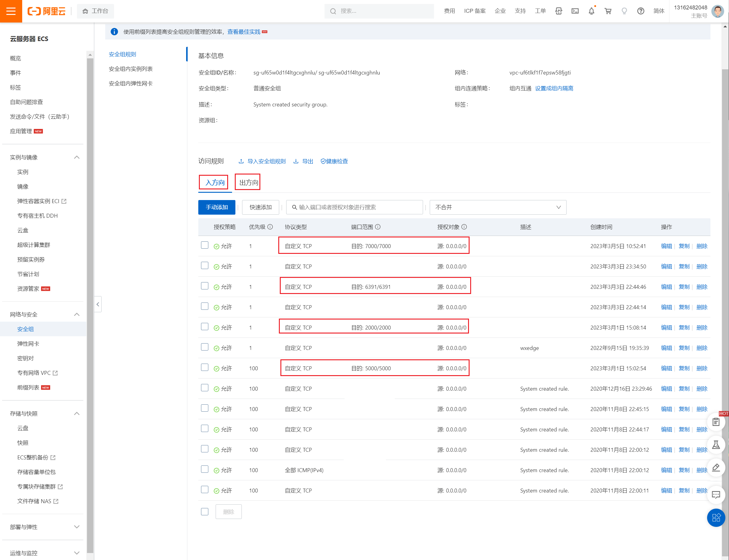
Task: Collapse the 实例与镜像 sidebar section
Action: pos(77,157)
